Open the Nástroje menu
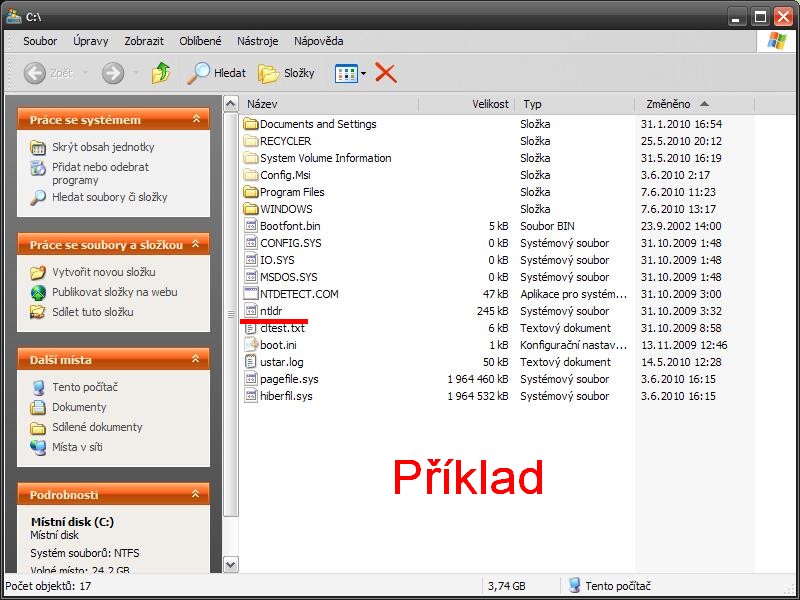 257,41
